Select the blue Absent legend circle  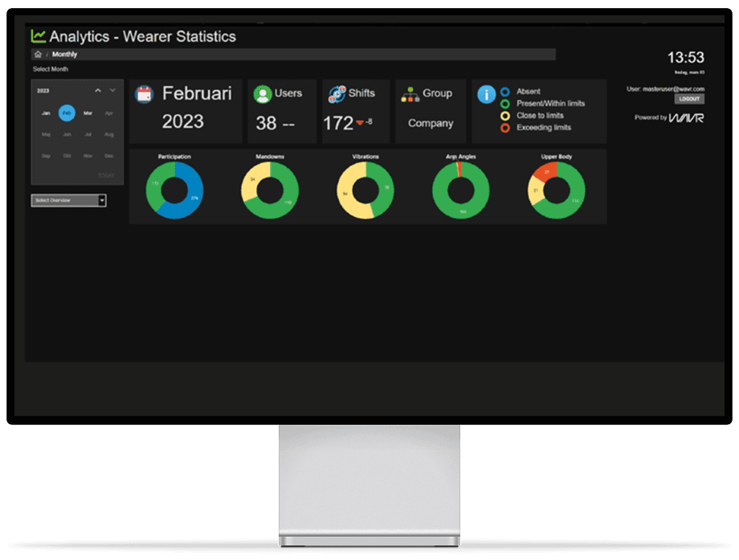pos(505,92)
